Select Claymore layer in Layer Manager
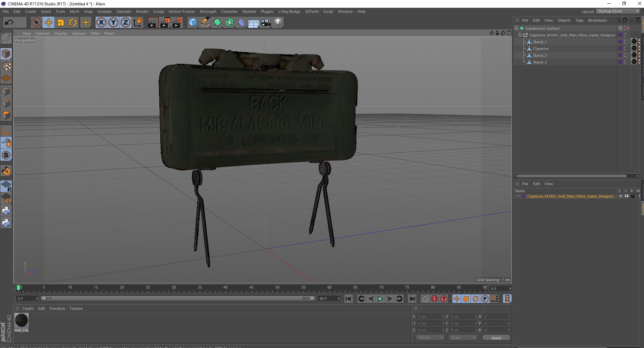The image size is (644, 348). (x=570, y=196)
